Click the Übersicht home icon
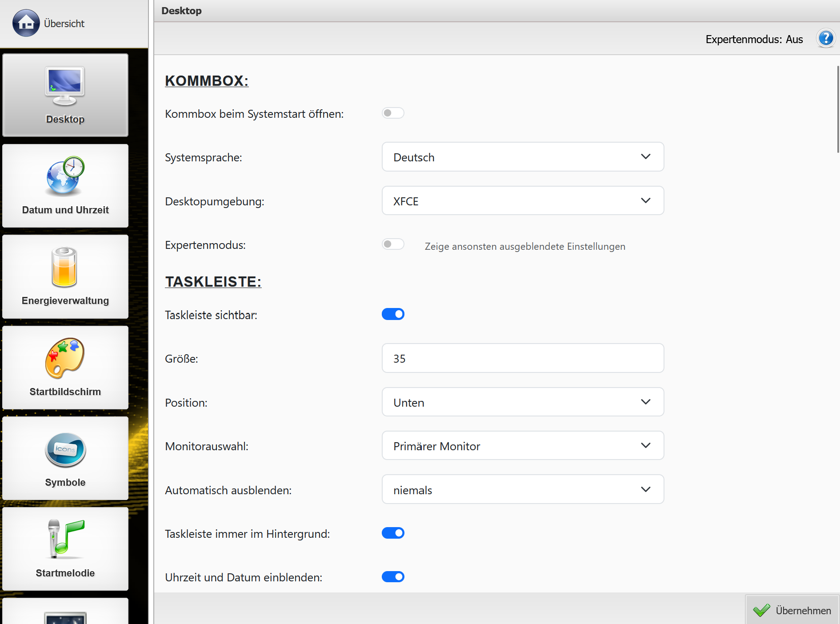 point(26,23)
